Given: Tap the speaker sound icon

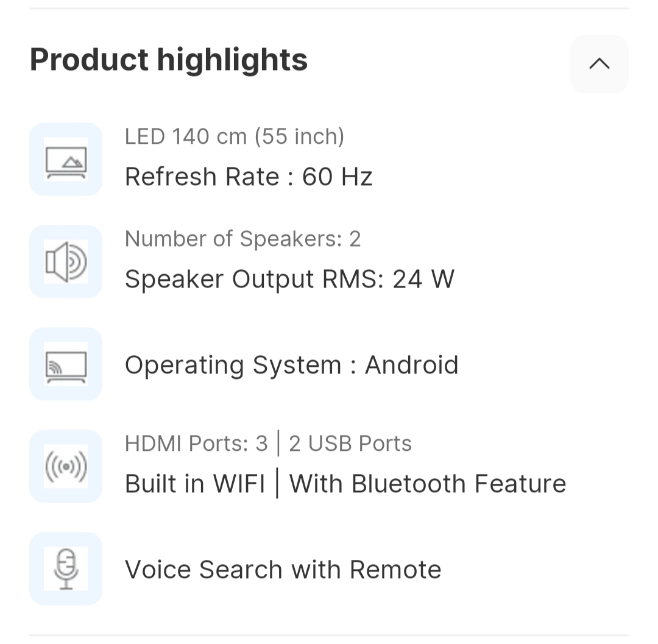Looking at the screenshot, I should [x=66, y=262].
